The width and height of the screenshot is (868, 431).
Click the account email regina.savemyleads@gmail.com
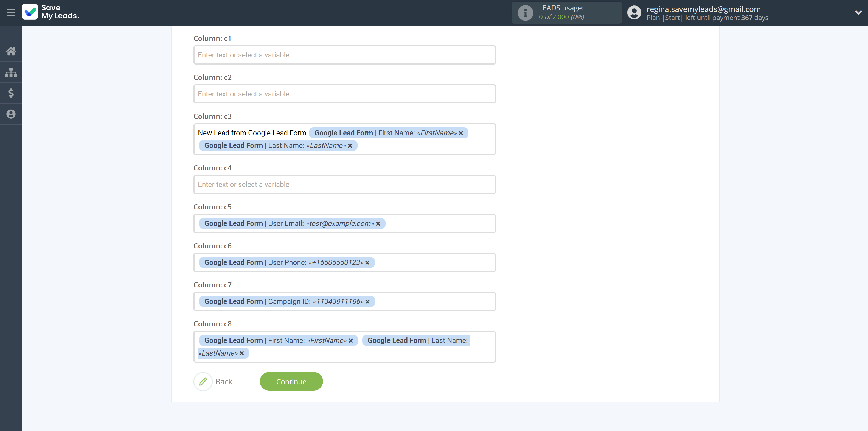703,9
